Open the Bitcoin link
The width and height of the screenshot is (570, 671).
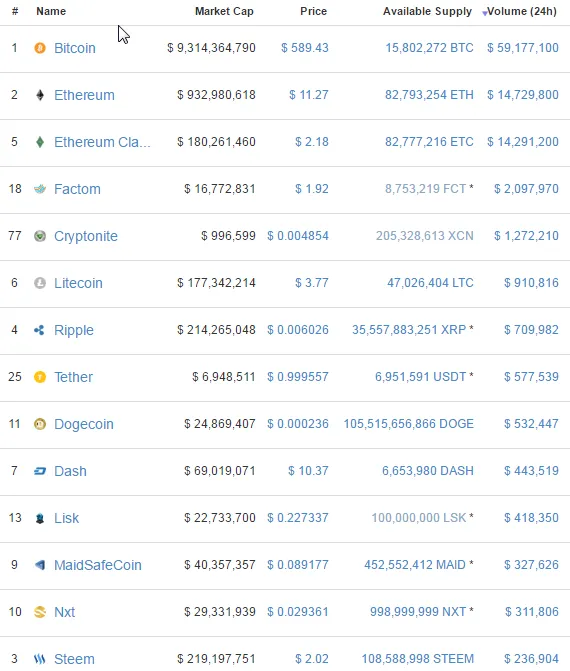[74, 48]
